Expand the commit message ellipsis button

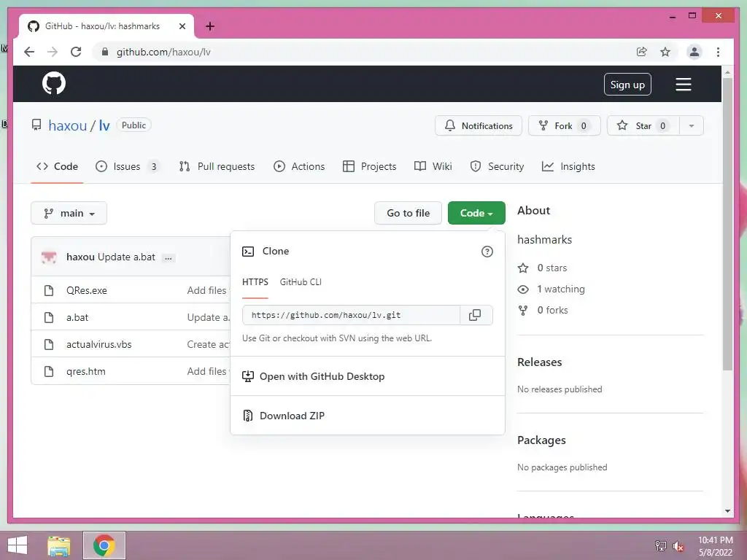169,258
